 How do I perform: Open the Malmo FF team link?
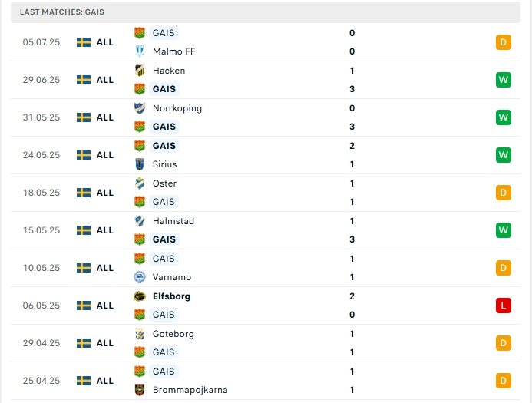pos(173,51)
